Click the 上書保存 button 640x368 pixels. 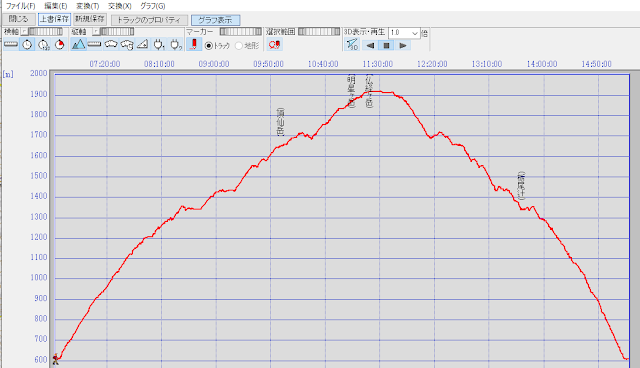tap(54, 19)
